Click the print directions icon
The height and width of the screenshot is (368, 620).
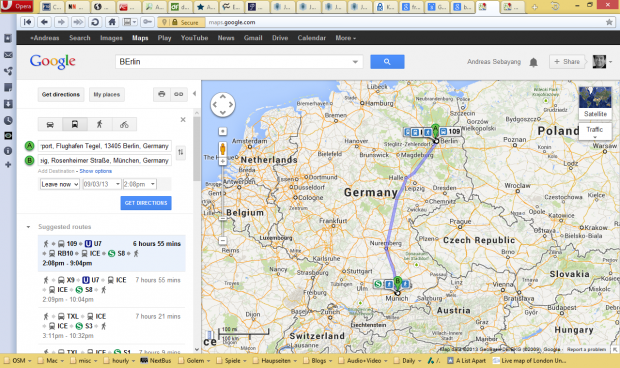coord(161,94)
